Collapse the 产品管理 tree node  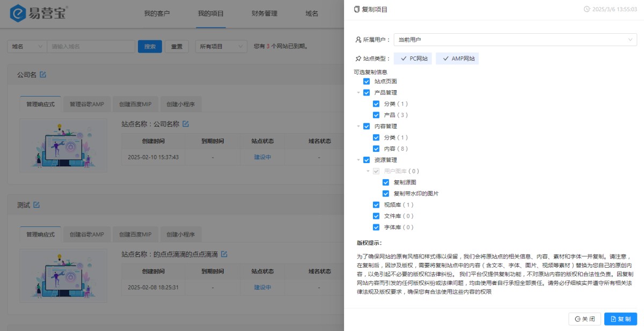click(x=358, y=93)
